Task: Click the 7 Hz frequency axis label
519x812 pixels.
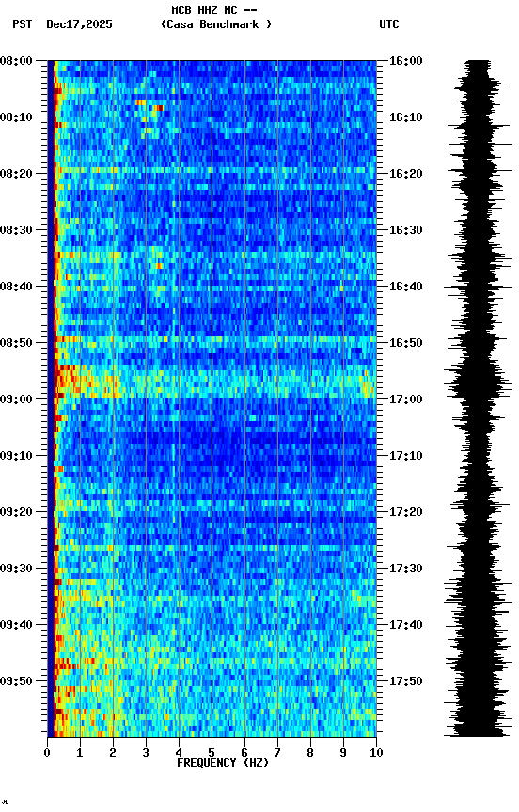Action: [277, 753]
